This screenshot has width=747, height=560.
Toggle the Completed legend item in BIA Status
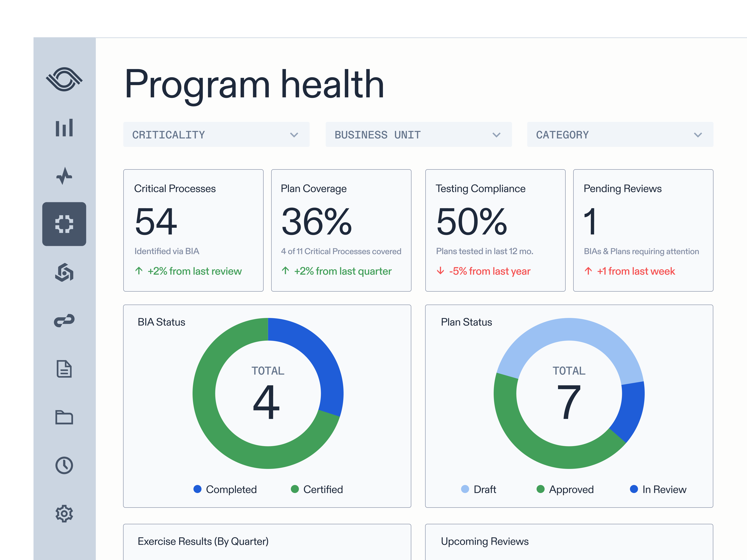[x=225, y=489]
